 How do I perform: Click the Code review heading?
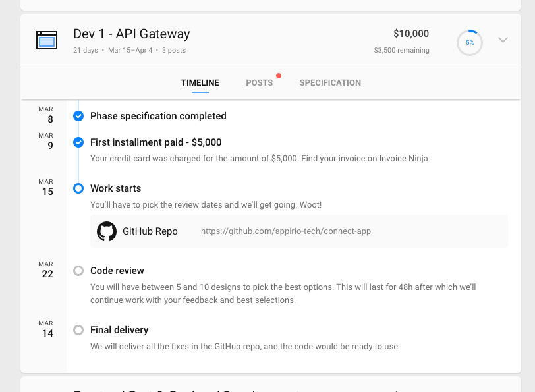click(x=117, y=271)
